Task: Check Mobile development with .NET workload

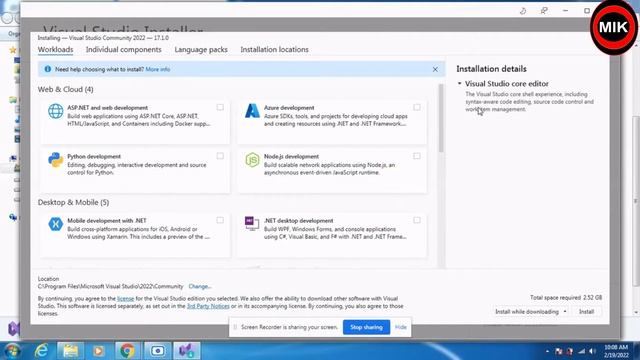Action: (x=220, y=220)
